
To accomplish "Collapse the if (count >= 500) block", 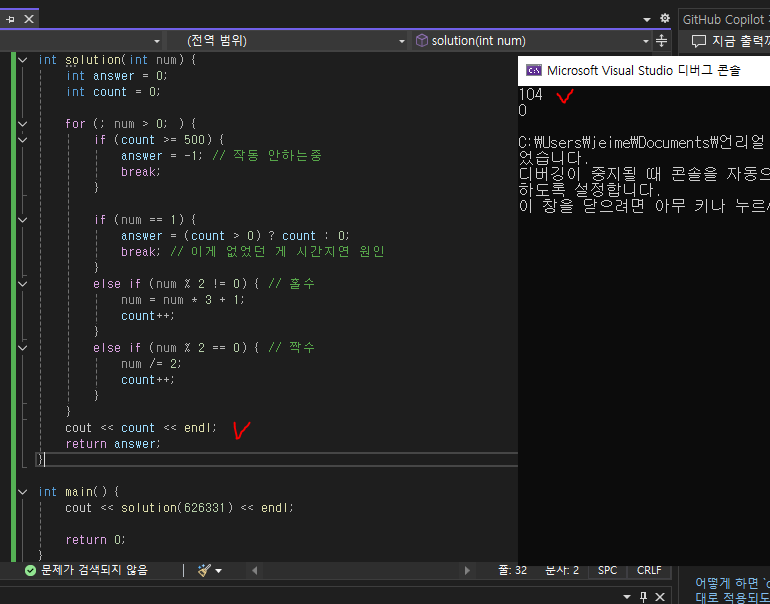I will pos(23,140).
